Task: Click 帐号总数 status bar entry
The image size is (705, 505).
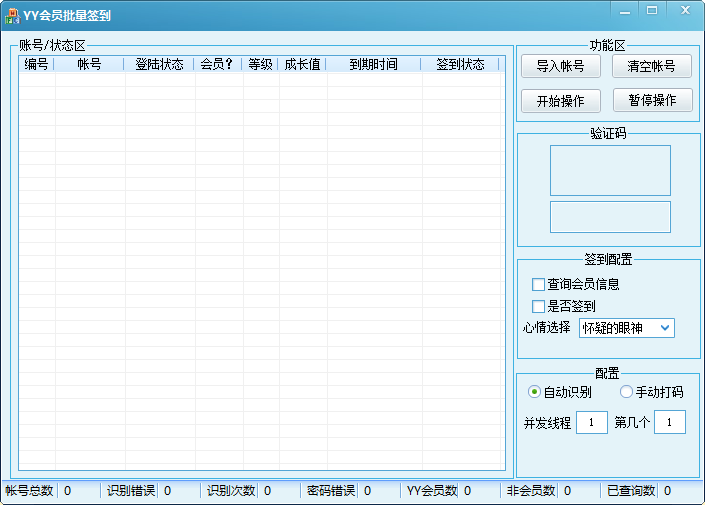Action: (x=29, y=491)
